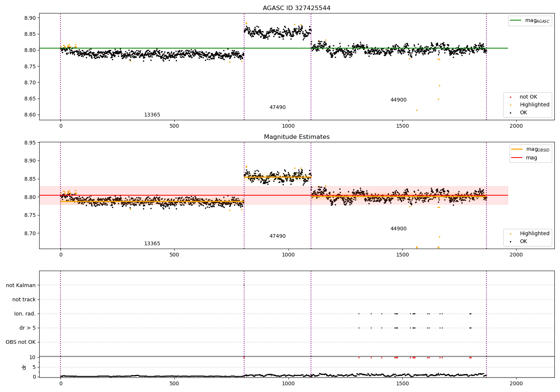Viewport: 560px width, 392px height.
Task: Click x-tick 500 under the Magnitude Estimates plot
Action: pyautogui.click(x=174, y=255)
